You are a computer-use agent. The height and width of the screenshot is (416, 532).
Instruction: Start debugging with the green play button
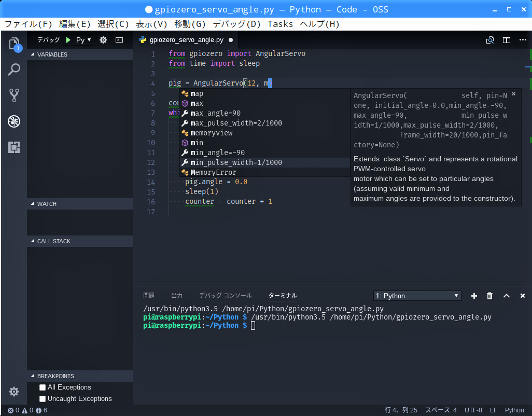point(68,40)
